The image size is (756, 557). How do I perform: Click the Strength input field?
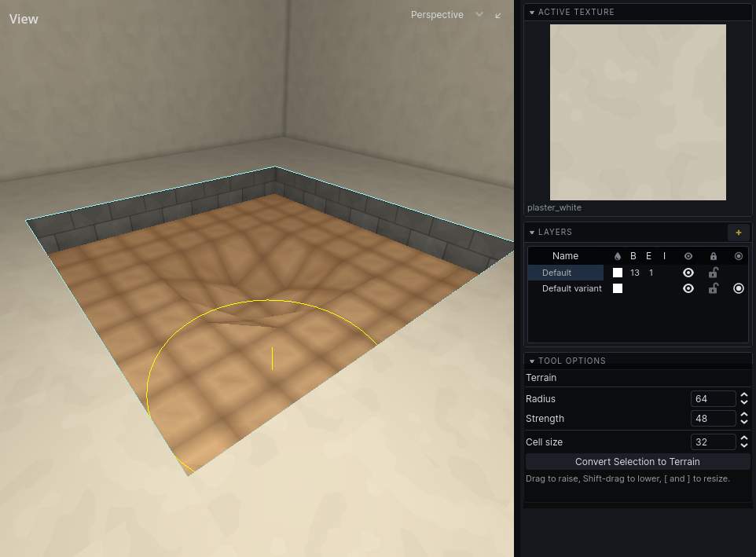point(713,419)
